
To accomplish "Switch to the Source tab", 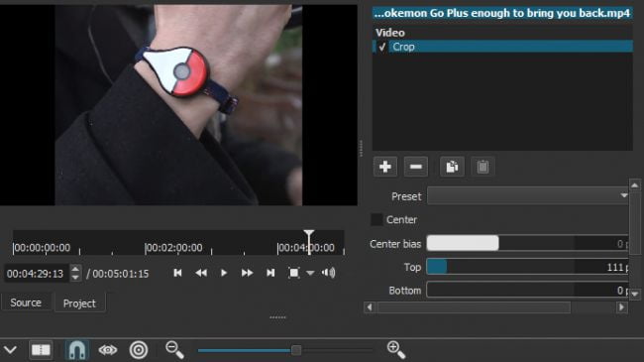I will click(x=26, y=302).
